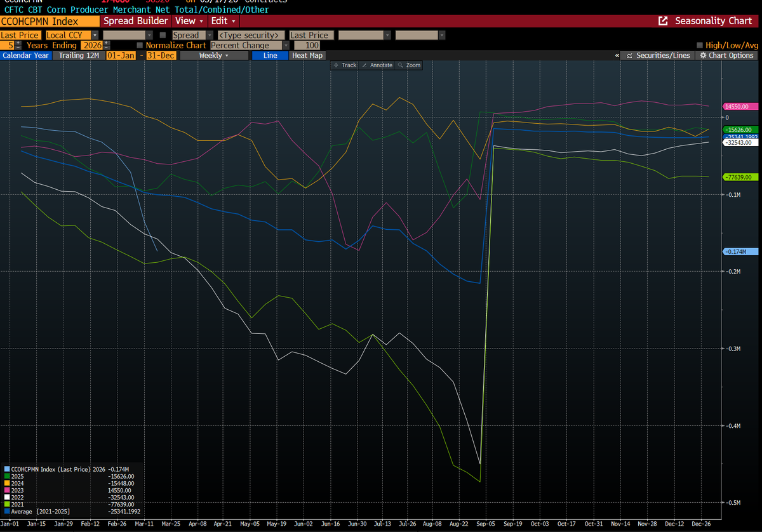Switch to the Heat Map view

pos(307,56)
